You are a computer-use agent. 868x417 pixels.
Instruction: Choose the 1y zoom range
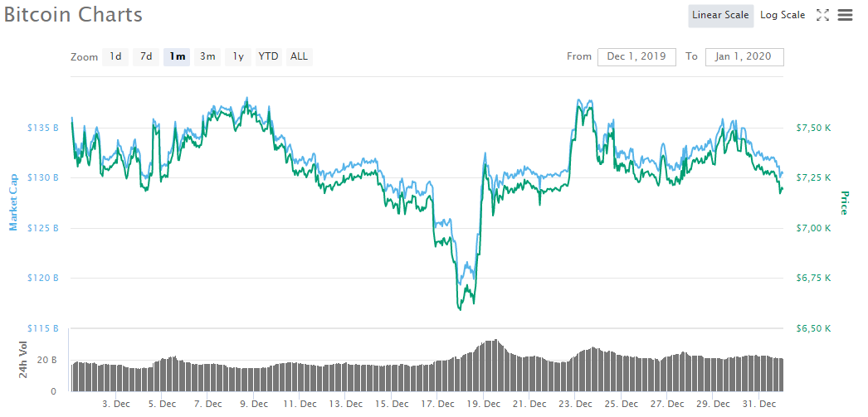(x=238, y=56)
